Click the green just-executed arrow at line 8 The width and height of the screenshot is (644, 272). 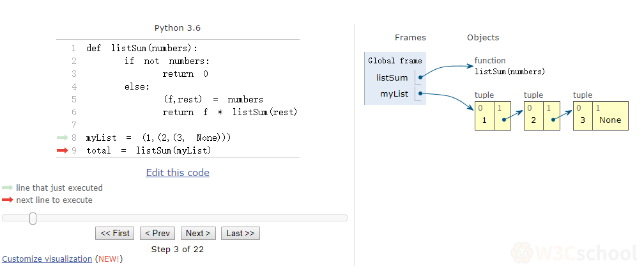[x=61, y=138]
